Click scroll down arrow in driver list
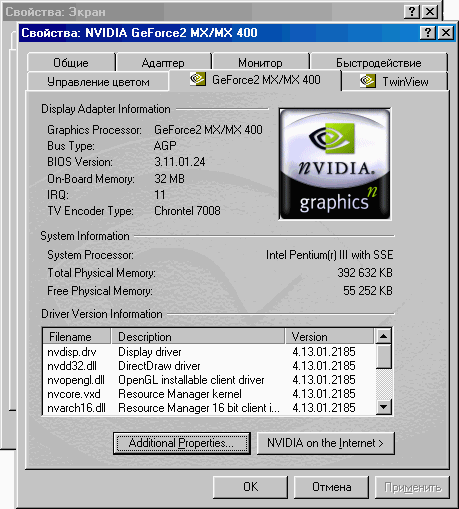The image size is (459, 509). pyautogui.click(x=383, y=407)
